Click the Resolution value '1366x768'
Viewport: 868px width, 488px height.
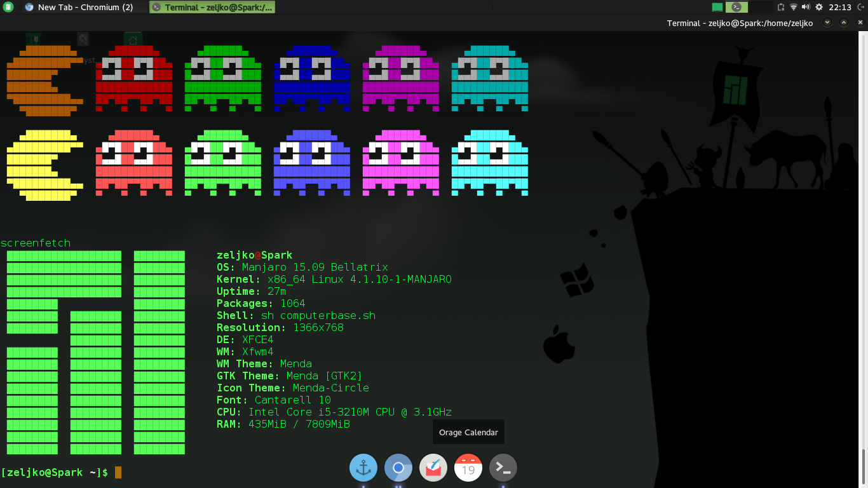(318, 328)
